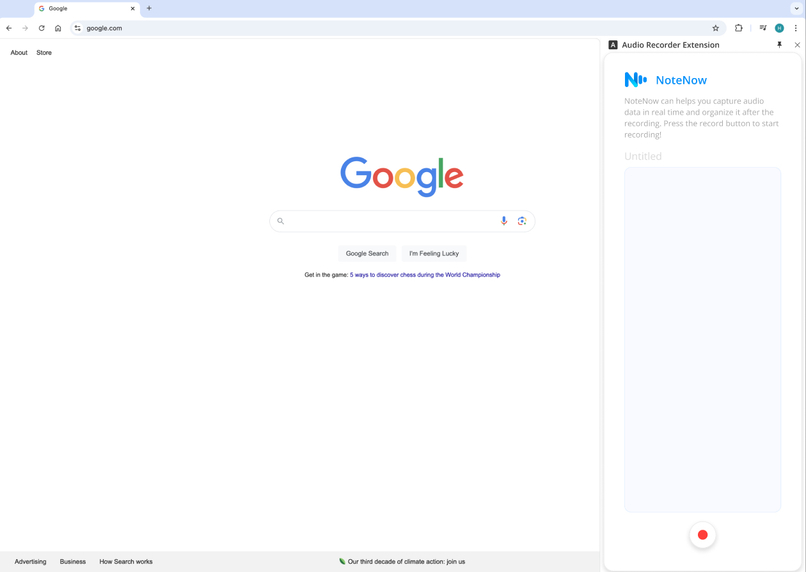Viewport: 806px width, 572px height.
Task: Click the Audio Recorder Extension panel title
Action: 670,45
